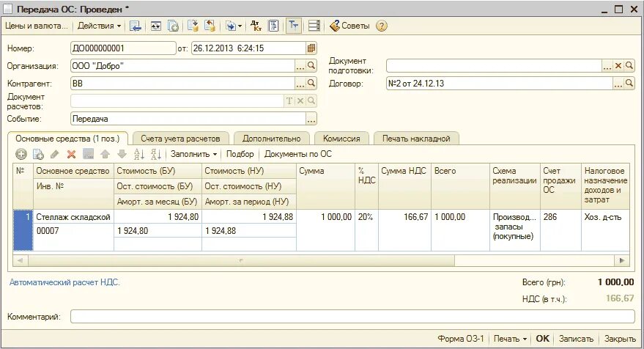Click the copy document icon with green plus
The height and width of the screenshot is (349, 644).
[174, 26]
